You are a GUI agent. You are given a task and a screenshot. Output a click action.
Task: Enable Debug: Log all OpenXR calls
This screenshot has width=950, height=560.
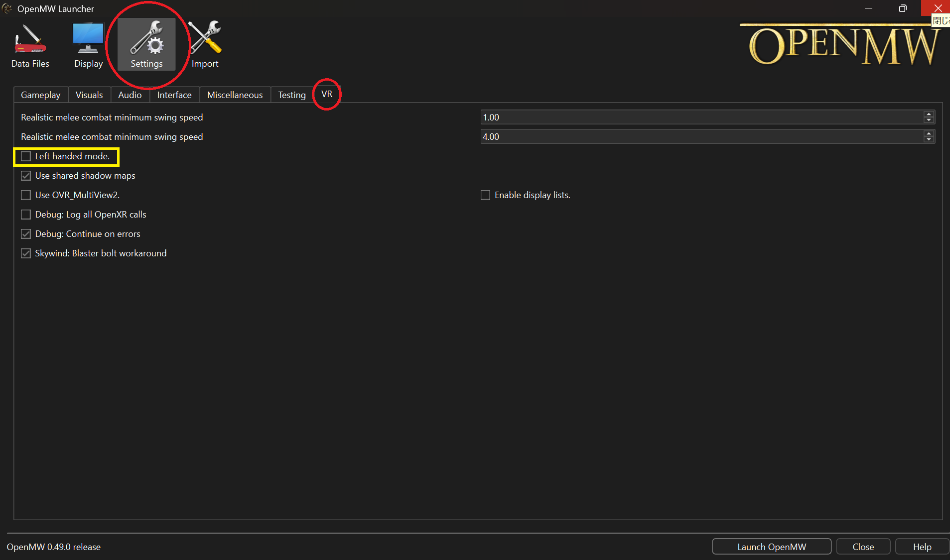pos(26,215)
